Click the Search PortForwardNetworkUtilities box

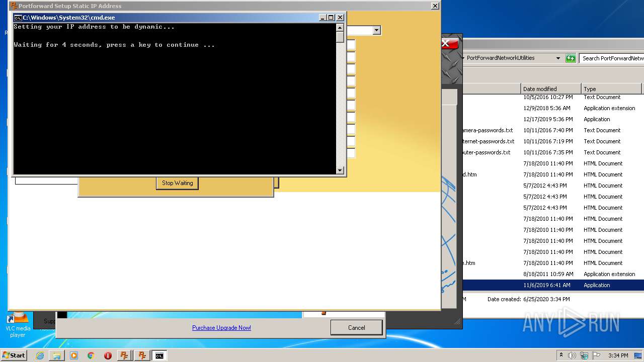point(612,58)
